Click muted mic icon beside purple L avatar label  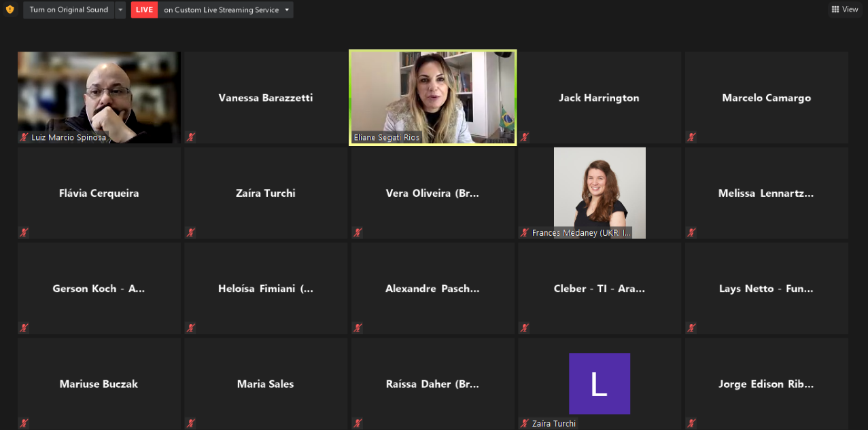525,423
